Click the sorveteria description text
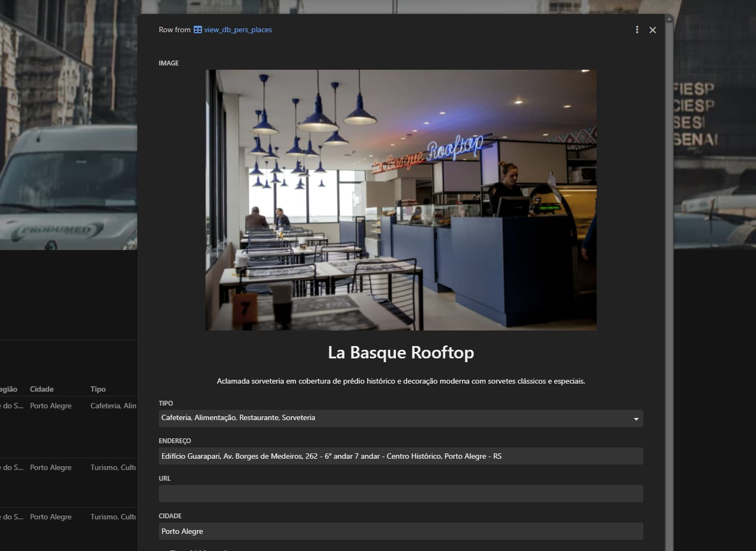This screenshot has height=551, width=756. 401,381
